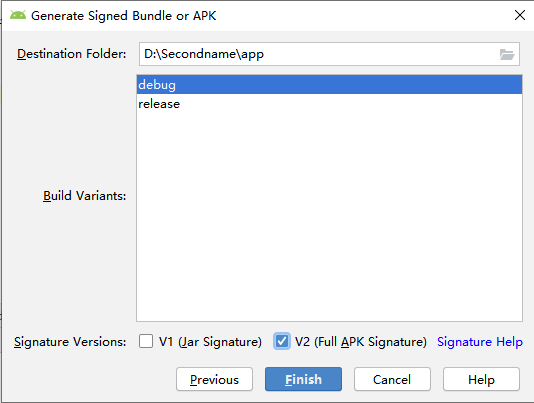Open the Help button
534x403 pixels.
(481, 379)
